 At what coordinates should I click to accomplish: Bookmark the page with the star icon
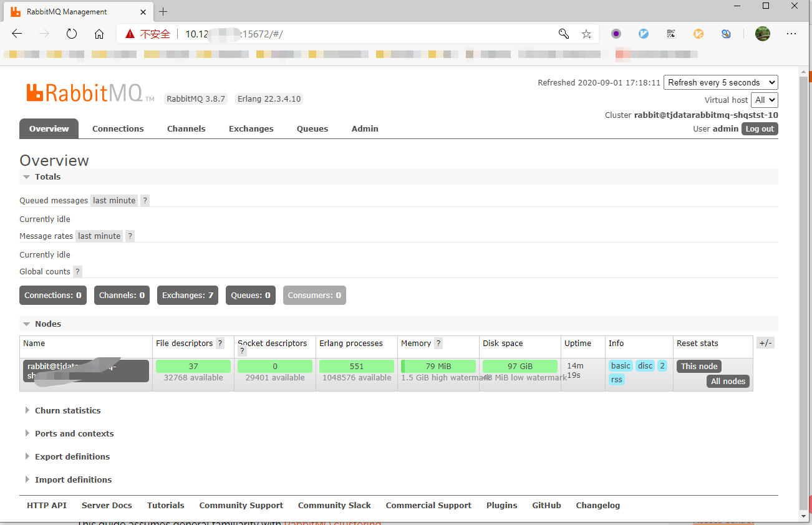point(586,34)
